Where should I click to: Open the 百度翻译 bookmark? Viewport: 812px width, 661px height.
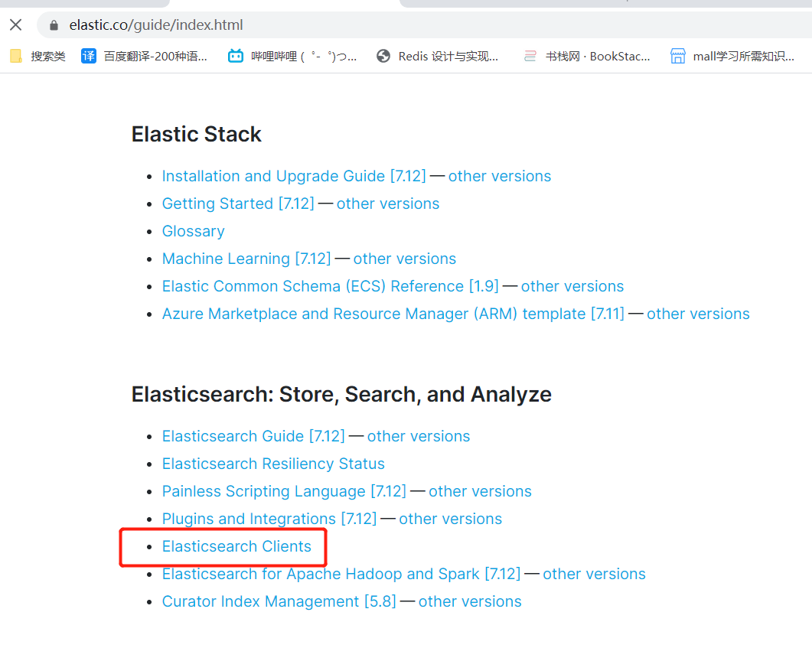[x=145, y=56]
